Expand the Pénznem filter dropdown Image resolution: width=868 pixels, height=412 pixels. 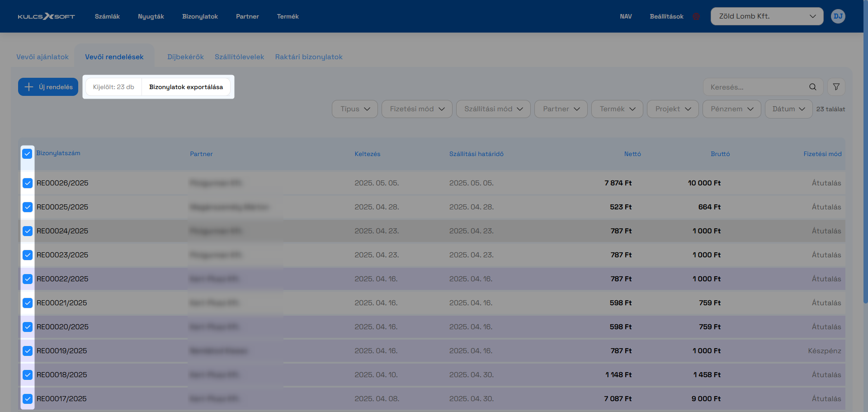point(732,109)
